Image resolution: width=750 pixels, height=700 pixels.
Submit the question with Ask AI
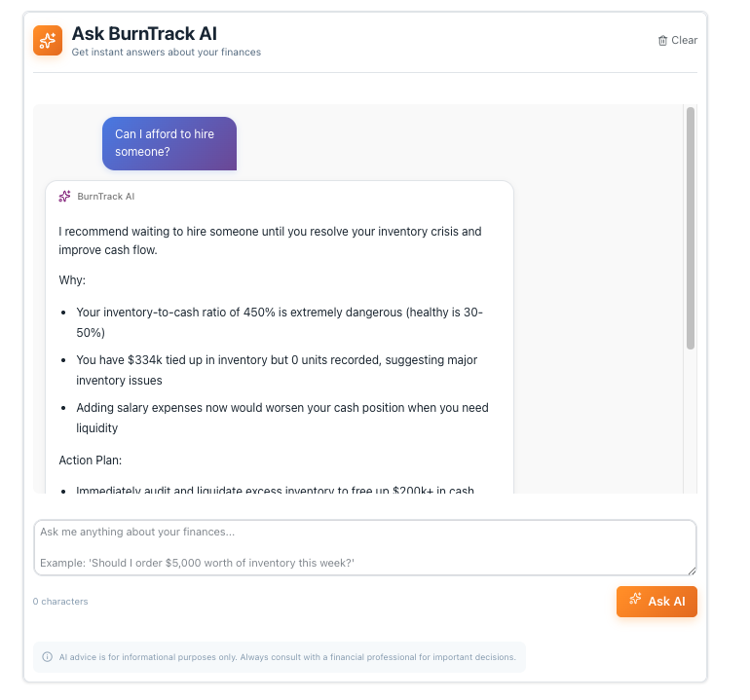(x=656, y=602)
